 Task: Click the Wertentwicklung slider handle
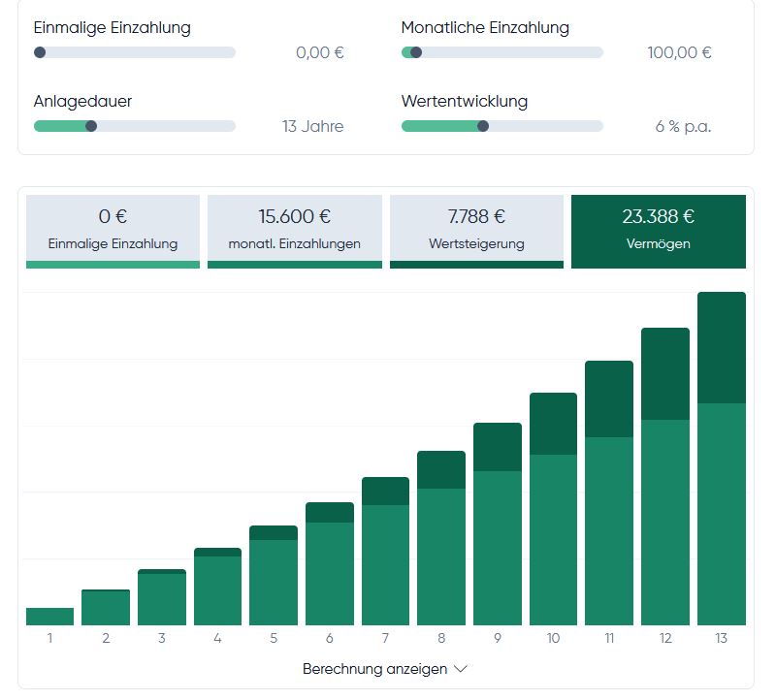coord(483,126)
